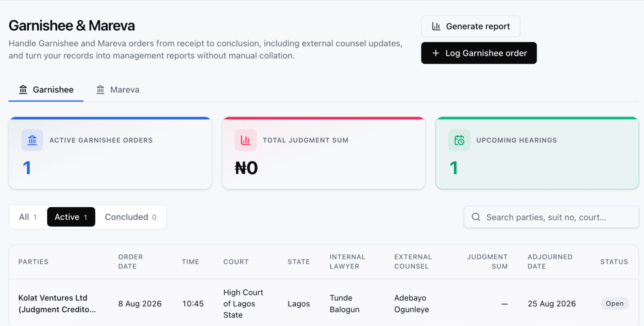Click the Lagos state cell
Screen dimensions: 644x326
(x=299, y=304)
